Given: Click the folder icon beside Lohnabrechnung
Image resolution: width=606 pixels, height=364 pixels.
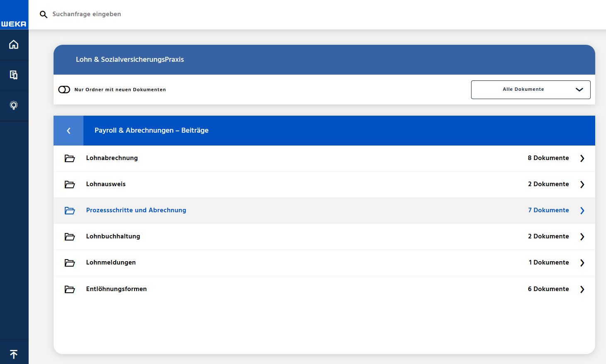Looking at the screenshot, I should [70, 158].
